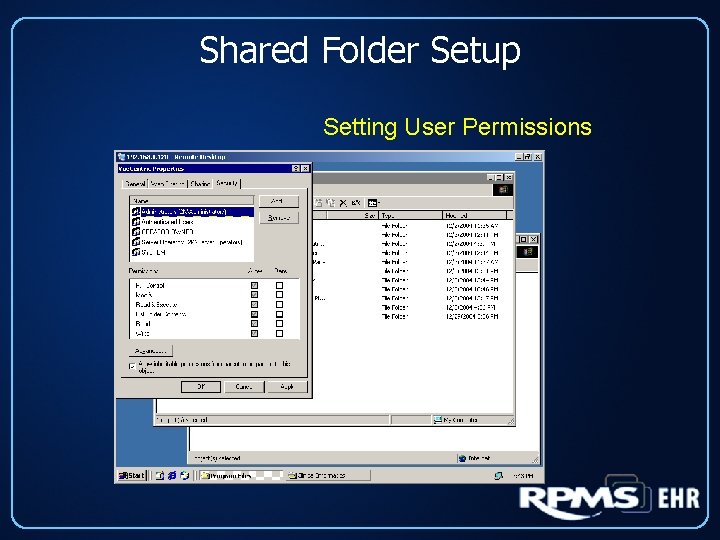
Task: Switch to Program Files taskbar button
Action: (242, 476)
